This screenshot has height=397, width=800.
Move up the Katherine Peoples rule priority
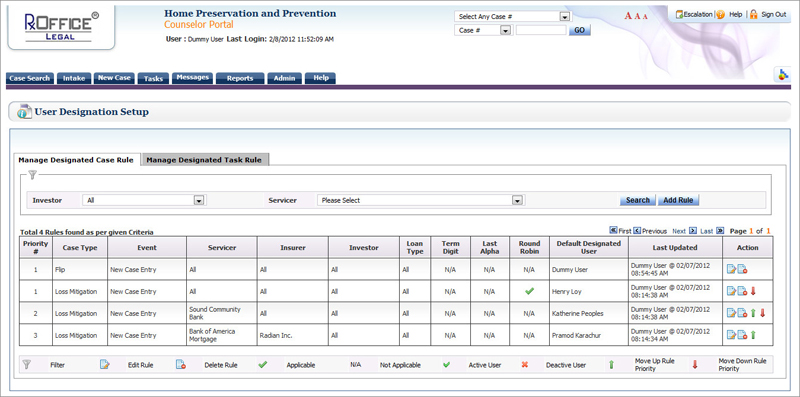click(x=753, y=313)
